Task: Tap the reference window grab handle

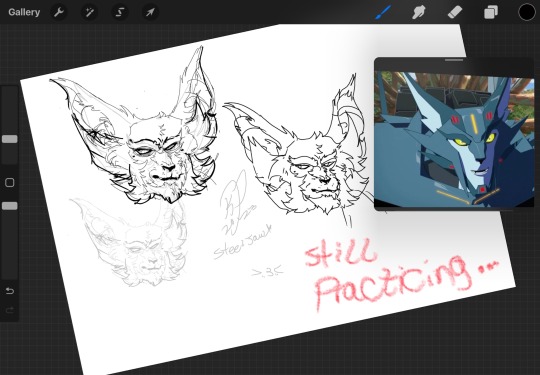Action: click(454, 60)
